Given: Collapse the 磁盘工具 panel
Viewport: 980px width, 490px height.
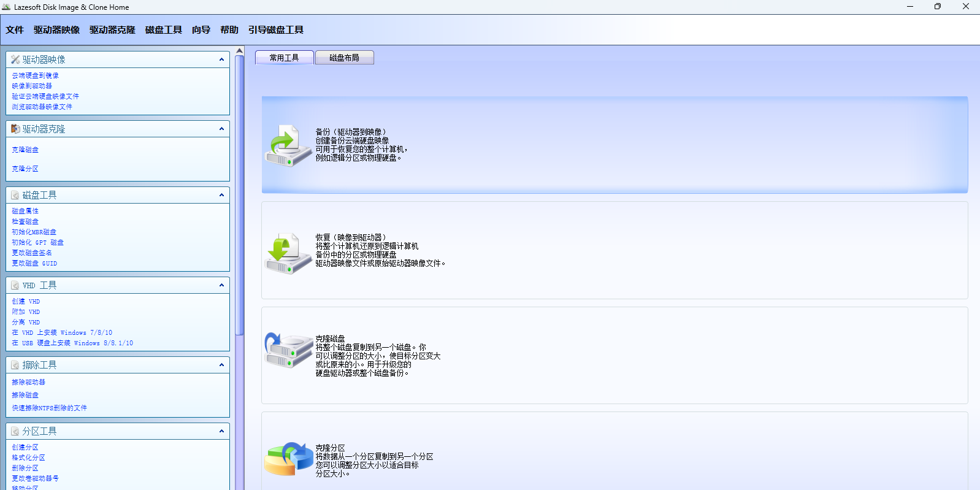Looking at the screenshot, I should pyautogui.click(x=221, y=195).
